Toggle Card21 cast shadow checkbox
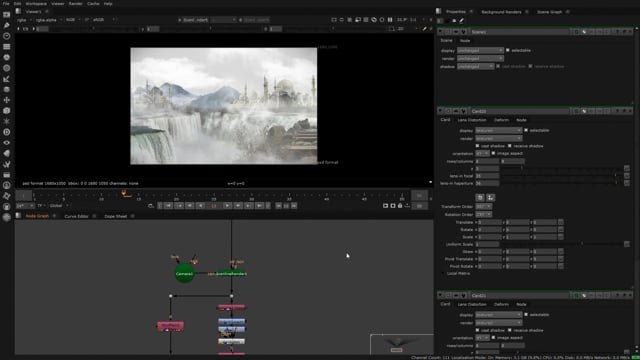This screenshot has height=360, width=640. click(478, 330)
